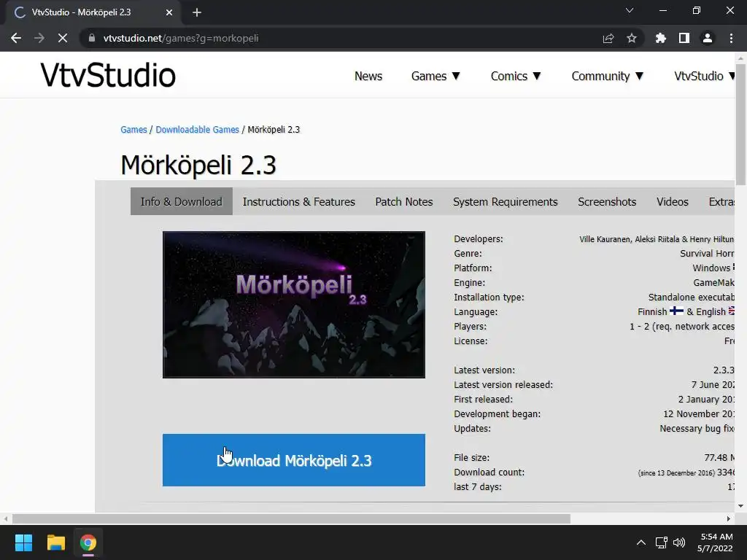Click the 'Development began:' label
747x560 pixels.
tap(497, 414)
